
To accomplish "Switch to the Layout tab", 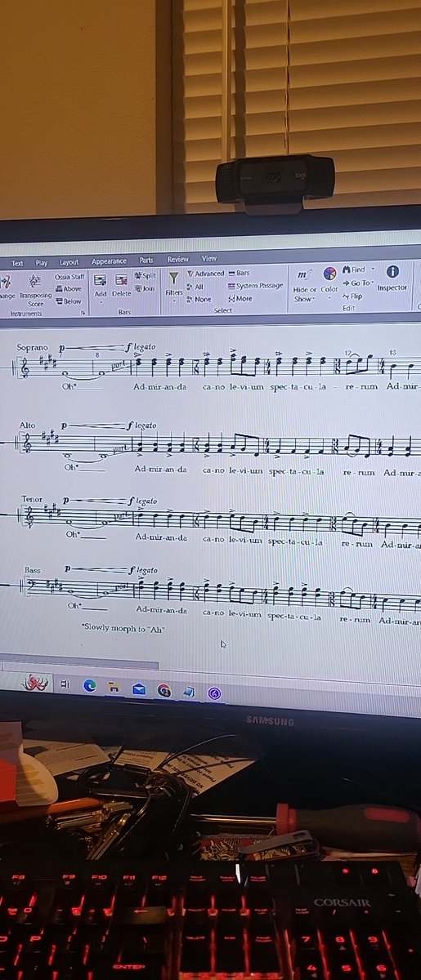I will coord(69,262).
